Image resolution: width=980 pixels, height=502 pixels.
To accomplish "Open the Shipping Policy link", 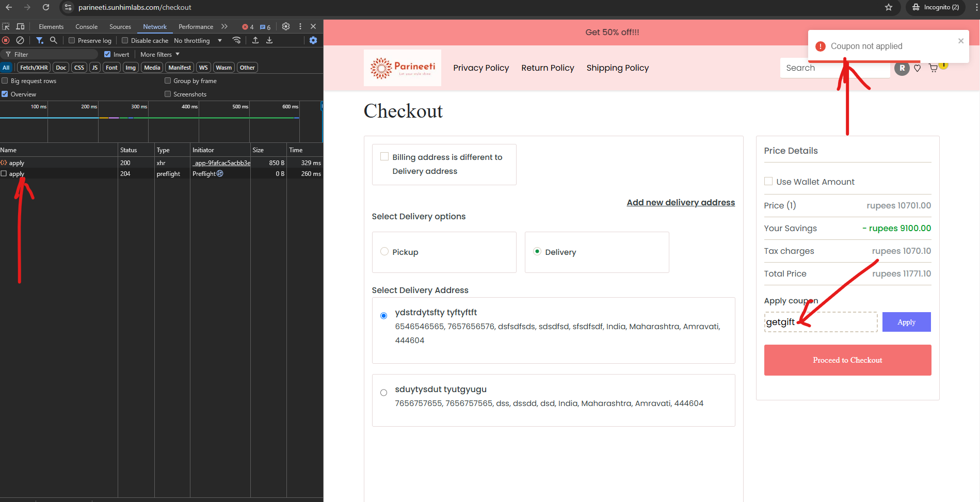I will pyautogui.click(x=618, y=68).
